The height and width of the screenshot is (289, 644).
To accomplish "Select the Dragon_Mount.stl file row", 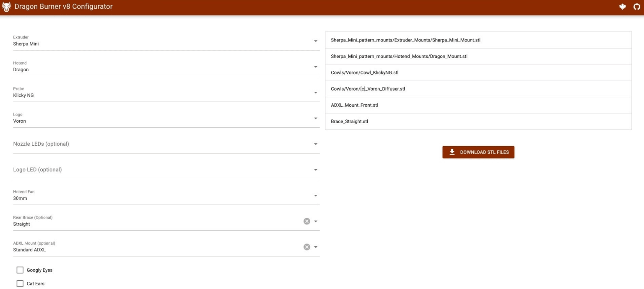I will coord(478,57).
